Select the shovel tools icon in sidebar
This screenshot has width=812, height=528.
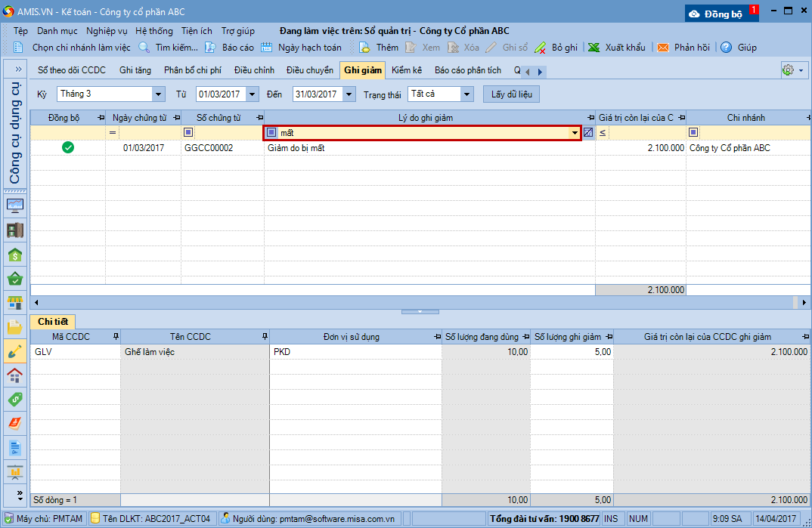pos(14,351)
